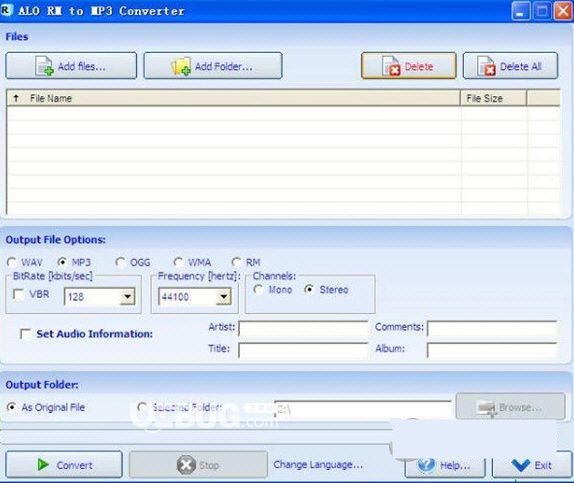Image resolution: width=574 pixels, height=483 pixels.
Task: Click the Browse folder icon
Action: 486,408
